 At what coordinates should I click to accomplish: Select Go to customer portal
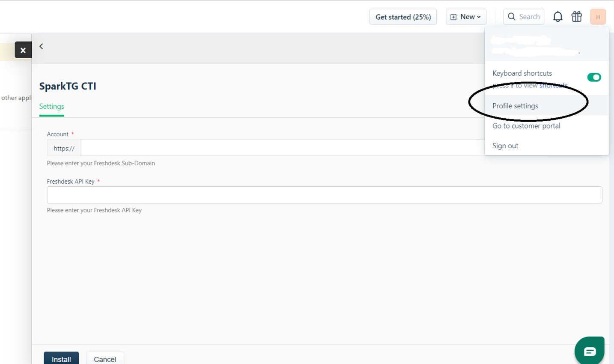coord(526,125)
